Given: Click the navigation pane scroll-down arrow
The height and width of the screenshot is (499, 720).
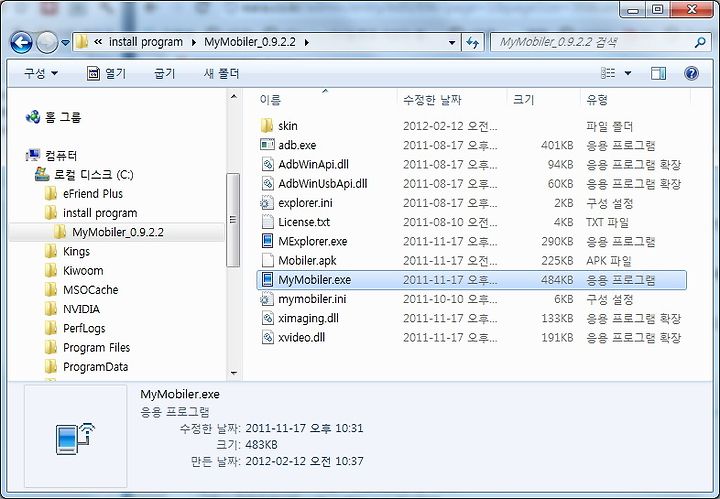Looking at the screenshot, I should click(x=234, y=373).
